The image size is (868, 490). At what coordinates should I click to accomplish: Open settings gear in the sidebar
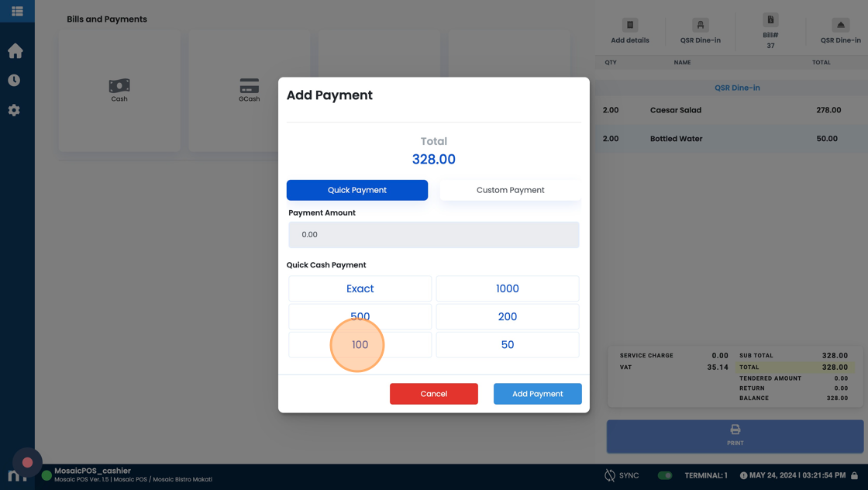[14, 110]
